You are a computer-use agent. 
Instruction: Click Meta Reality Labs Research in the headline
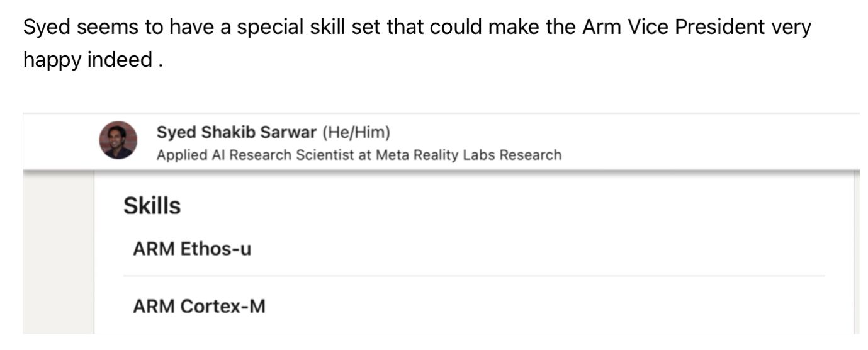[x=468, y=155]
